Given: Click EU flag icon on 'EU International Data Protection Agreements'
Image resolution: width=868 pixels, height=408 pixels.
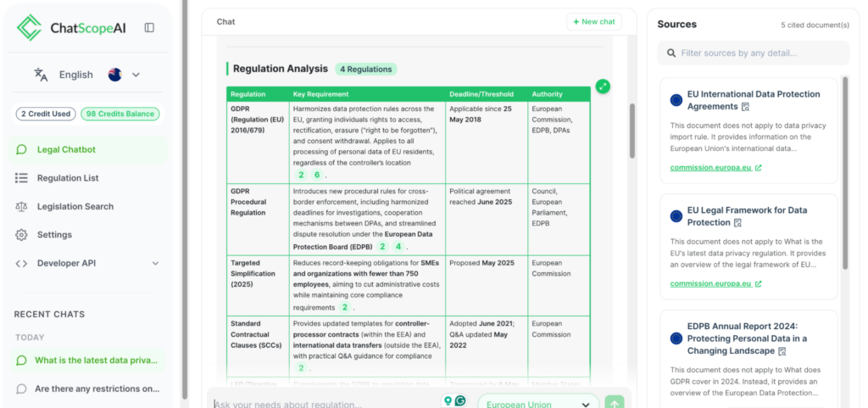Looking at the screenshot, I should (x=676, y=100).
